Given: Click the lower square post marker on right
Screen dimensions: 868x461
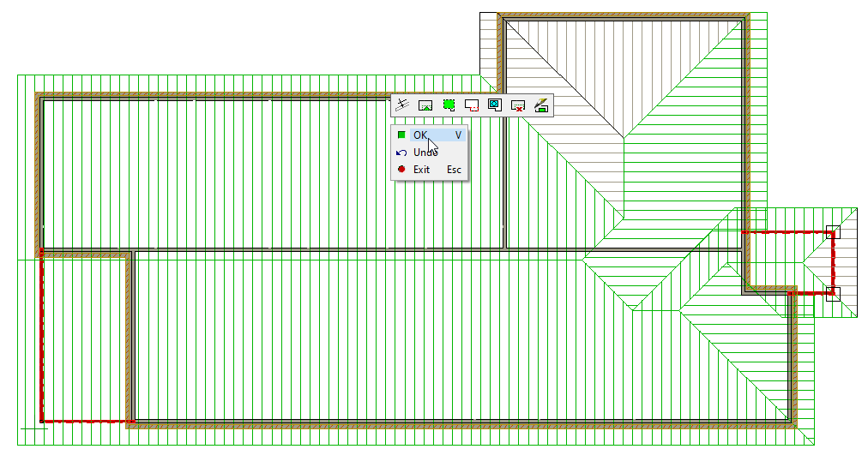Looking at the screenshot, I should coord(832,293).
